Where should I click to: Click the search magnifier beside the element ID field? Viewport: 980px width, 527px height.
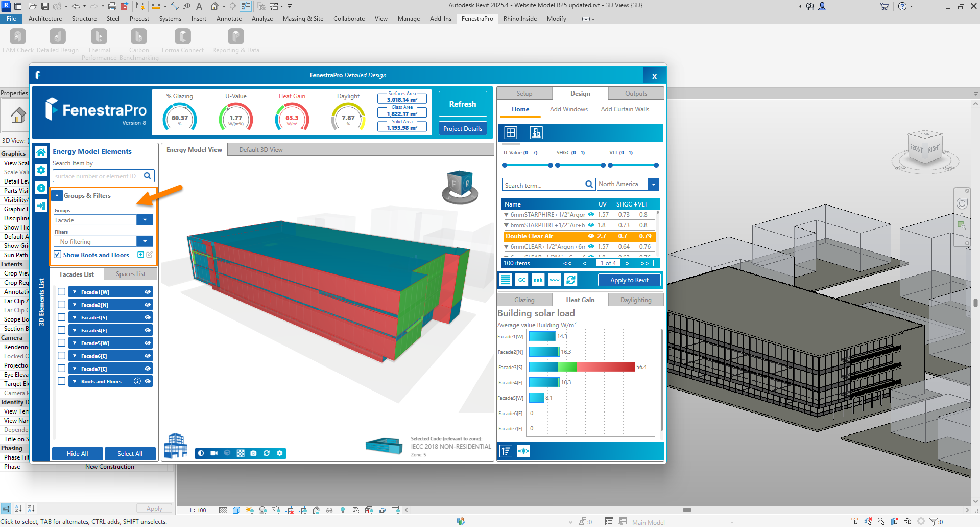coord(148,176)
